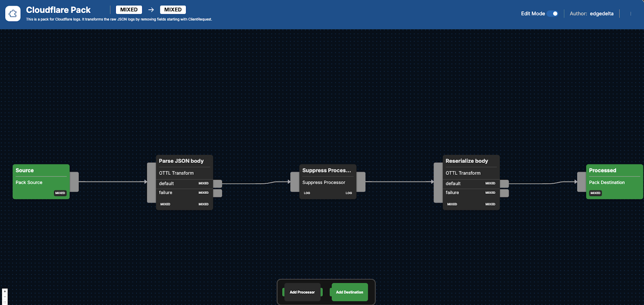This screenshot has height=305, width=644.
Task: Zoom in on the pipeline canvas
Action: click(x=5, y=291)
